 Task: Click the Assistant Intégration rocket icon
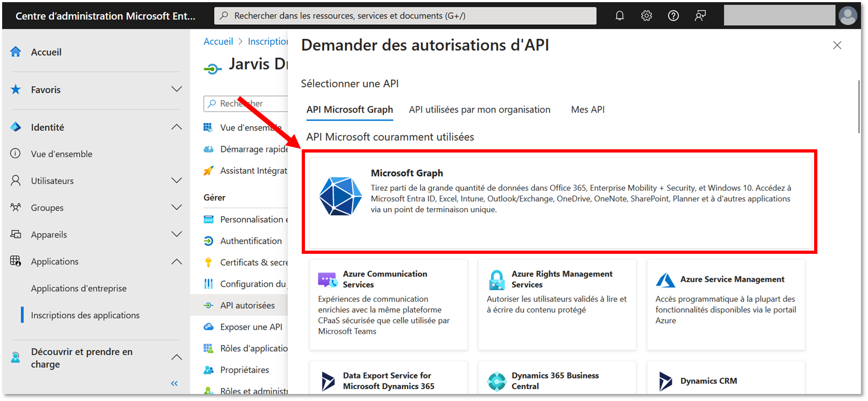(x=209, y=171)
